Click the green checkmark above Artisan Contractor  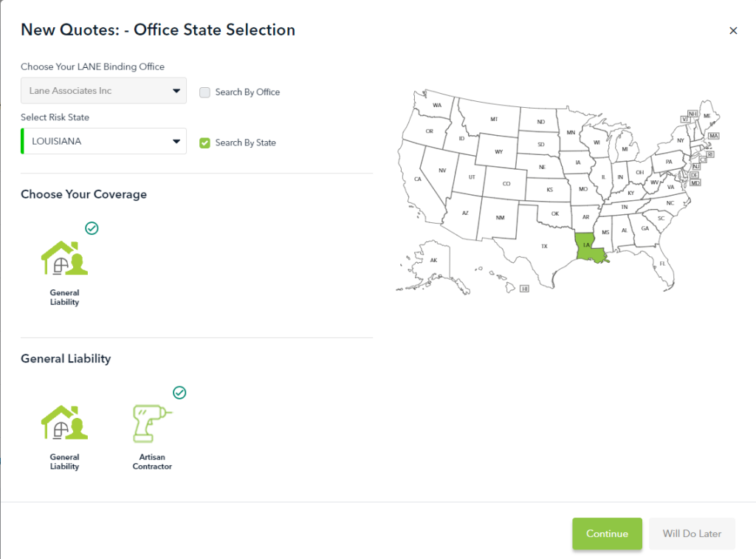pyautogui.click(x=179, y=392)
